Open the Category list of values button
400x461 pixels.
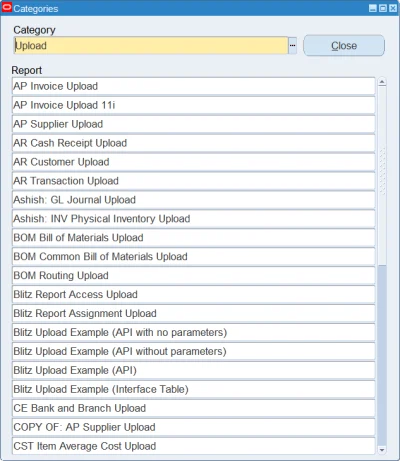[x=292, y=46]
